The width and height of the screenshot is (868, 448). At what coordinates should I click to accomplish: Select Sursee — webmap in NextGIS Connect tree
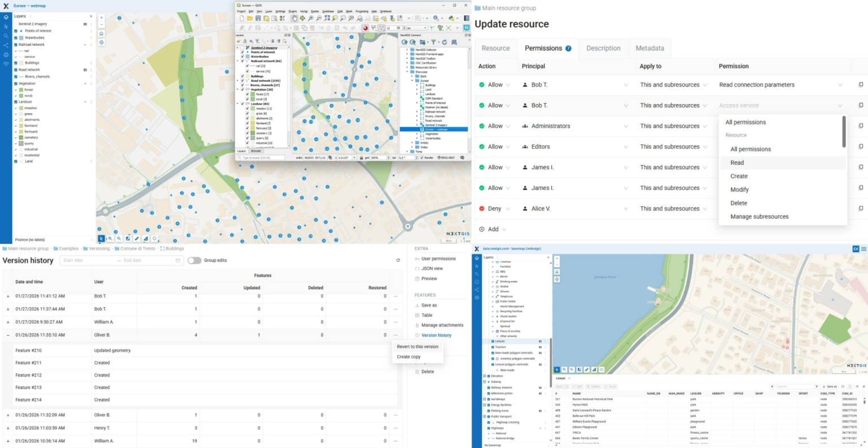coord(433,130)
